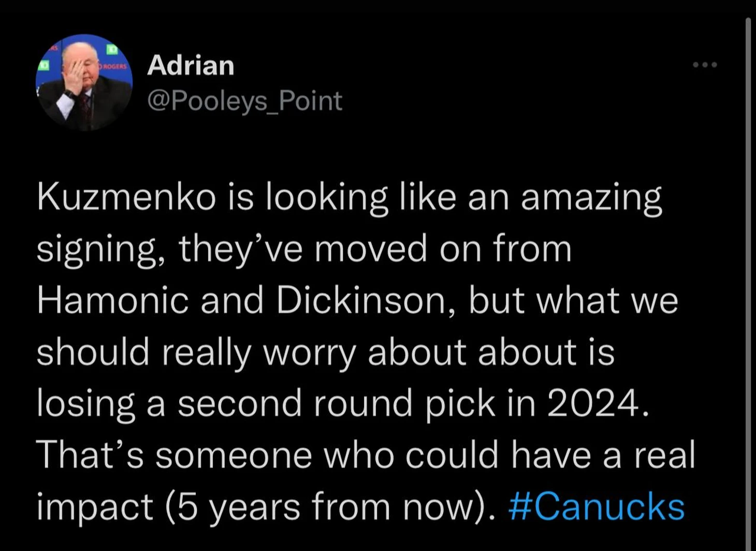Click Adrian's circular profile picture
Viewport: 756px width, 551px height.
[84, 82]
